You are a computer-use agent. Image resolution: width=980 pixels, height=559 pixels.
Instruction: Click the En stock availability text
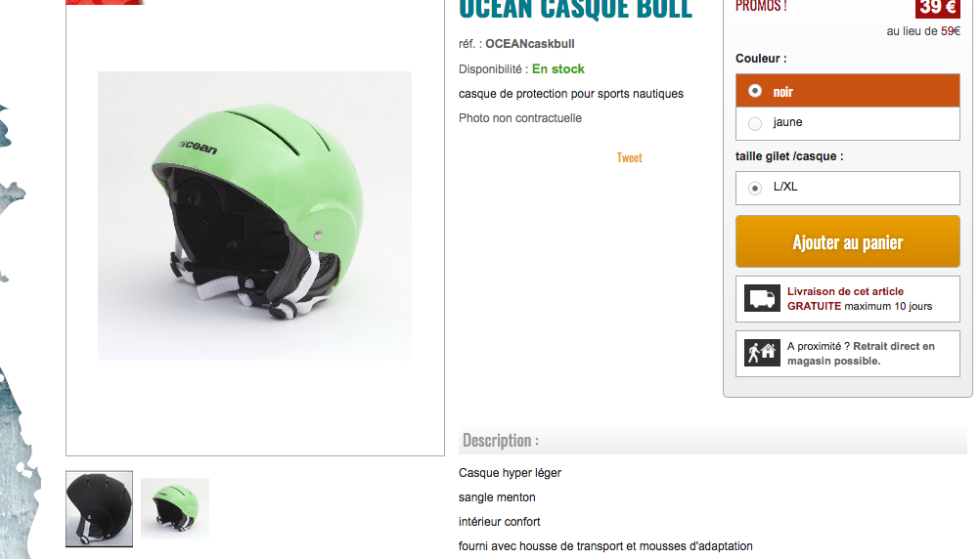tap(558, 69)
